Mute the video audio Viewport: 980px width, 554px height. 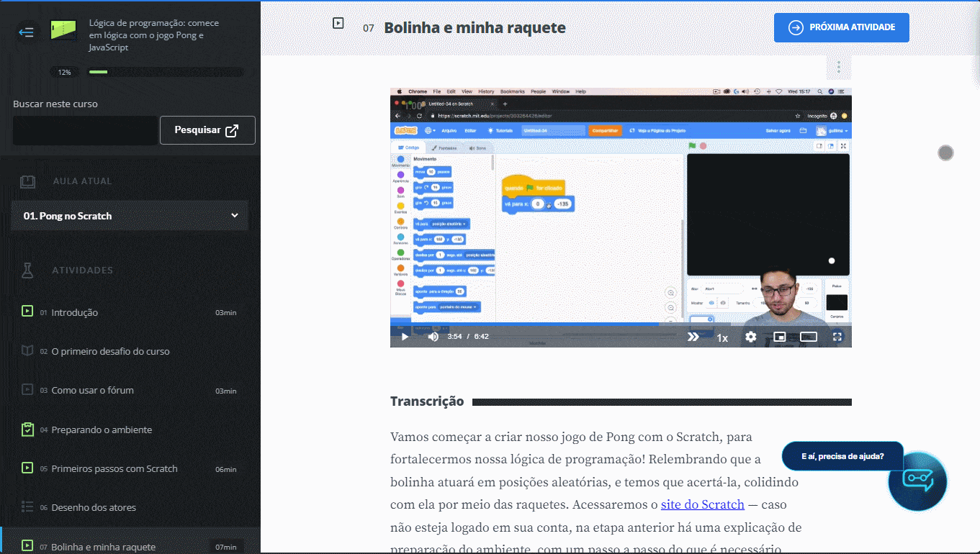pyautogui.click(x=433, y=336)
